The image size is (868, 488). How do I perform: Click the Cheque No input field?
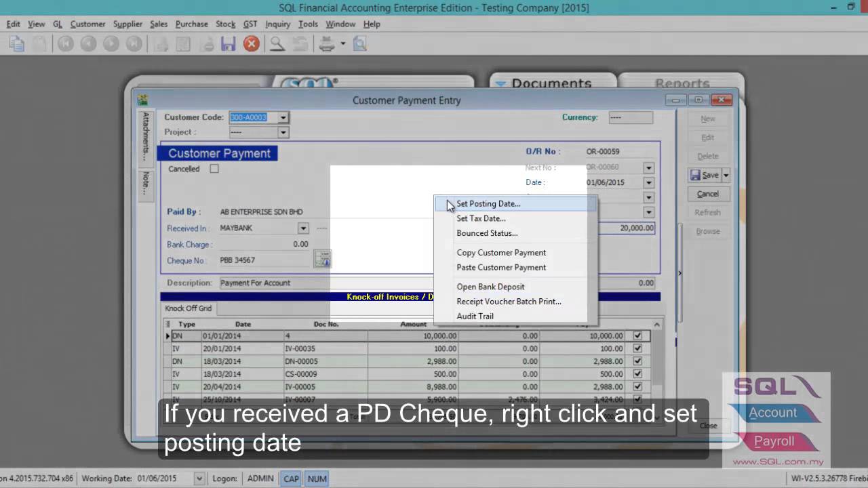tap(264, 260)
